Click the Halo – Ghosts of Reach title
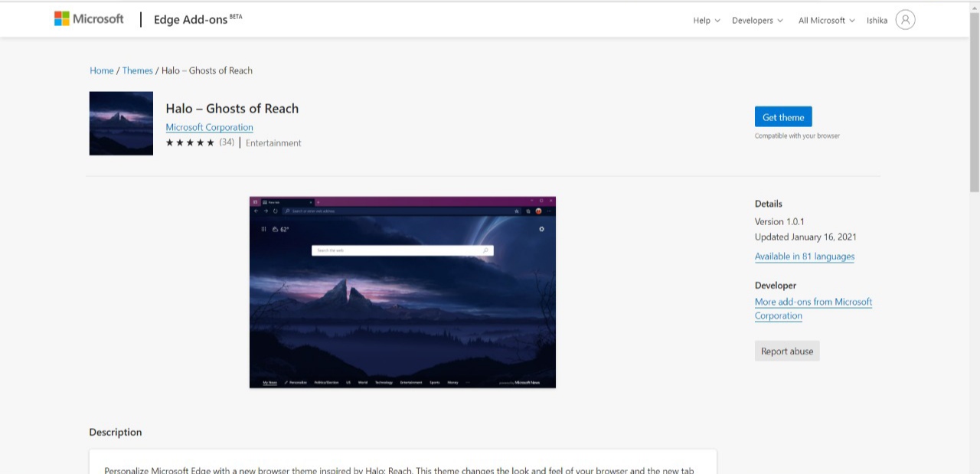 232,109
